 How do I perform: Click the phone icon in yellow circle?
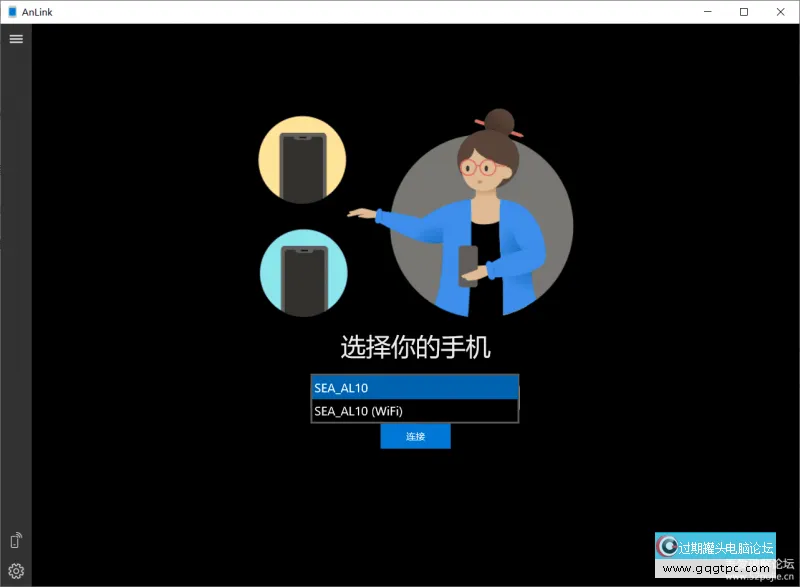[302, 160]
